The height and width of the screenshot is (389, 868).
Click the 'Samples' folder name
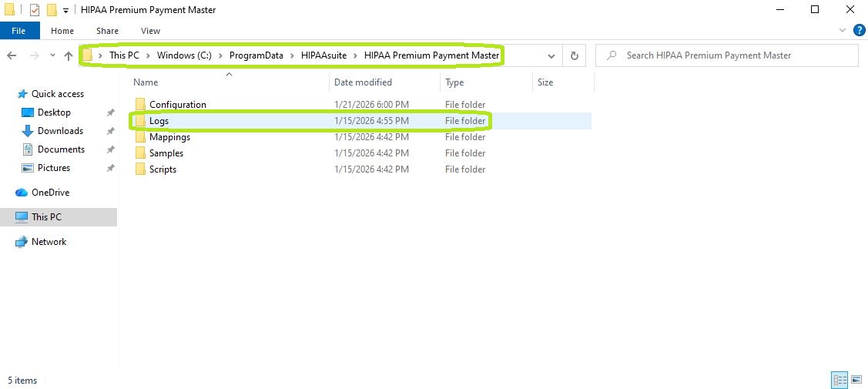[166, 153]
